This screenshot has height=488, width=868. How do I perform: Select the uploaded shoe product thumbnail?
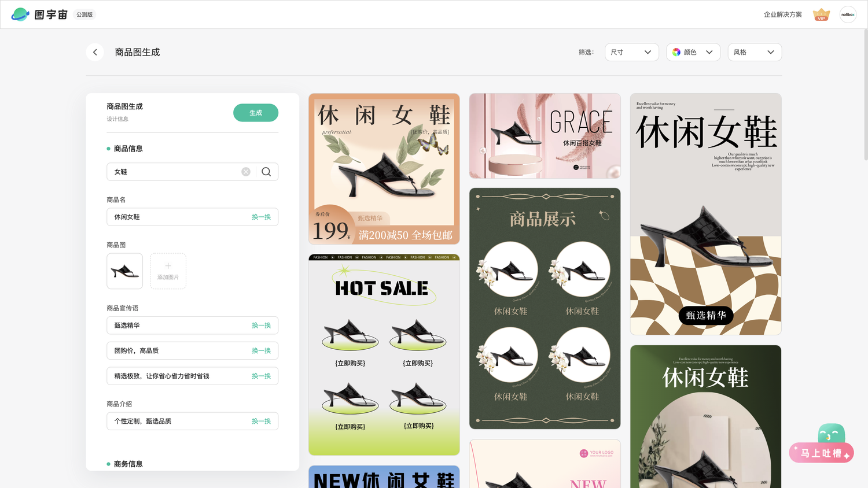pyautogui.click(x=124, y=271)
